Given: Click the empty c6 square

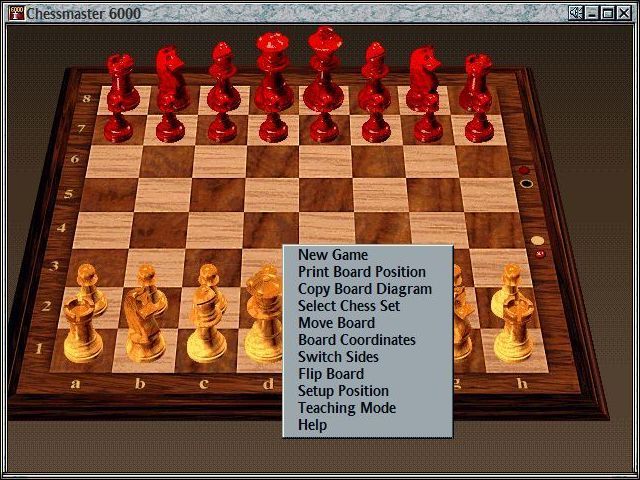Looking at the screenshot, I should pyautogui.click(x=220, y=162).
